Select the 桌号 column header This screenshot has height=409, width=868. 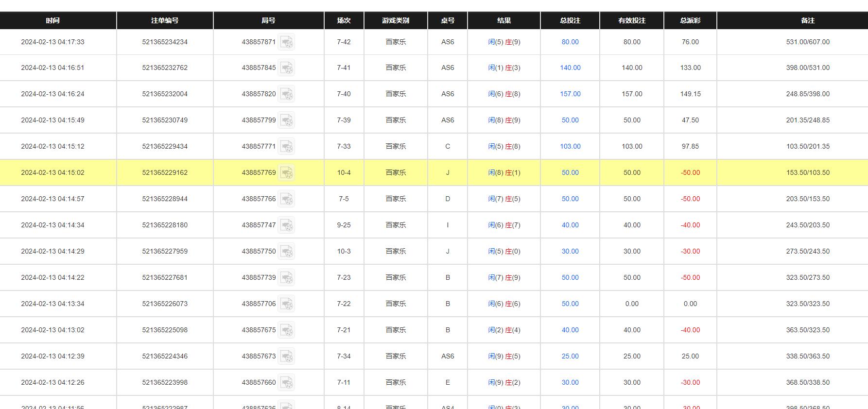(x=448, y=20)
